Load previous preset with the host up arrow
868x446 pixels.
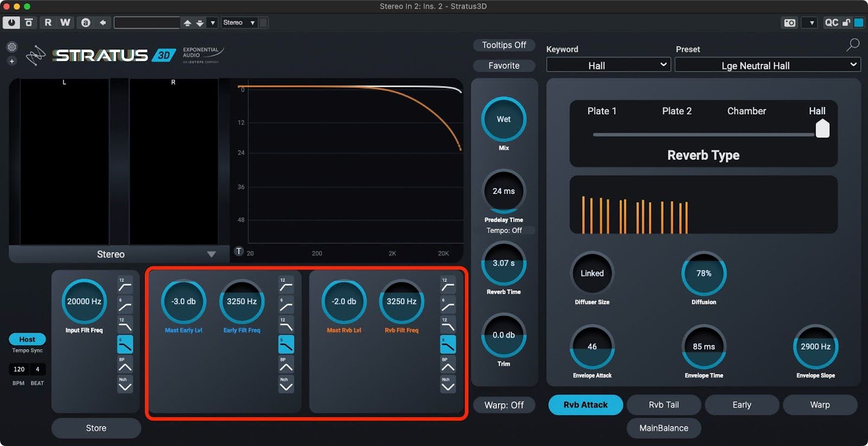(187, 23)
